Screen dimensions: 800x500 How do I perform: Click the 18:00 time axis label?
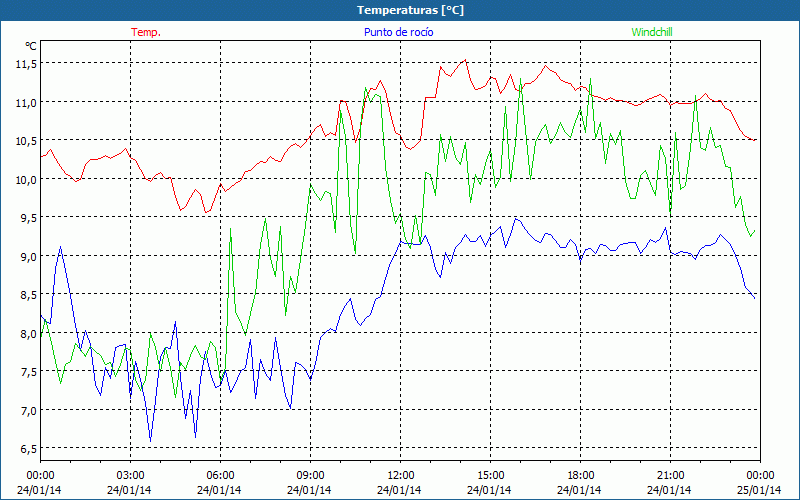(581, 476)
